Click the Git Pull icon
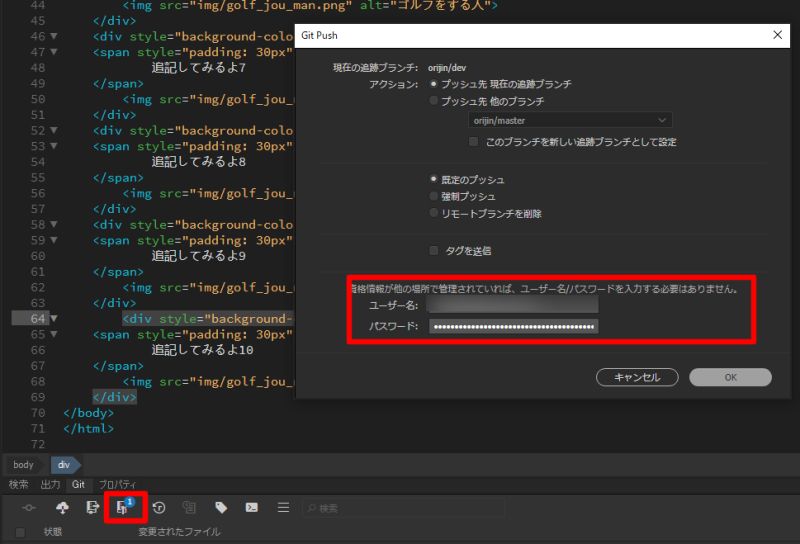 tap(92, 507)
